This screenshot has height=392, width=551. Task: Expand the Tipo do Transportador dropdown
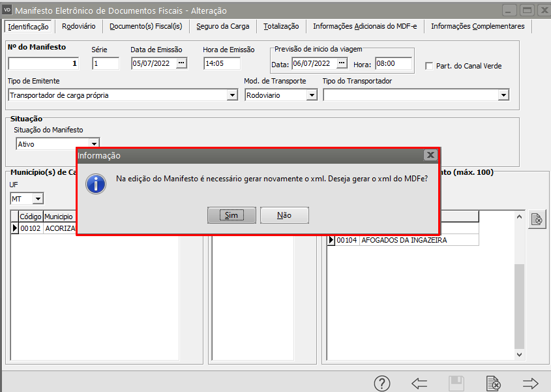[x=503, y=95]
